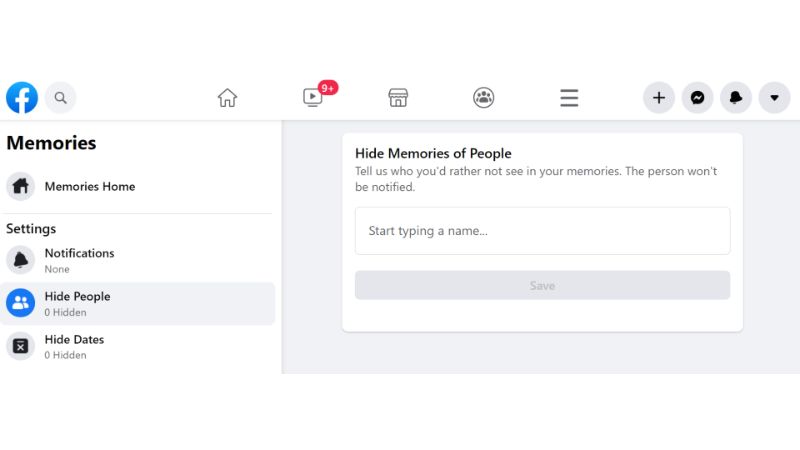
Task: Open the Facebook search icon
Action: [61, 97]
